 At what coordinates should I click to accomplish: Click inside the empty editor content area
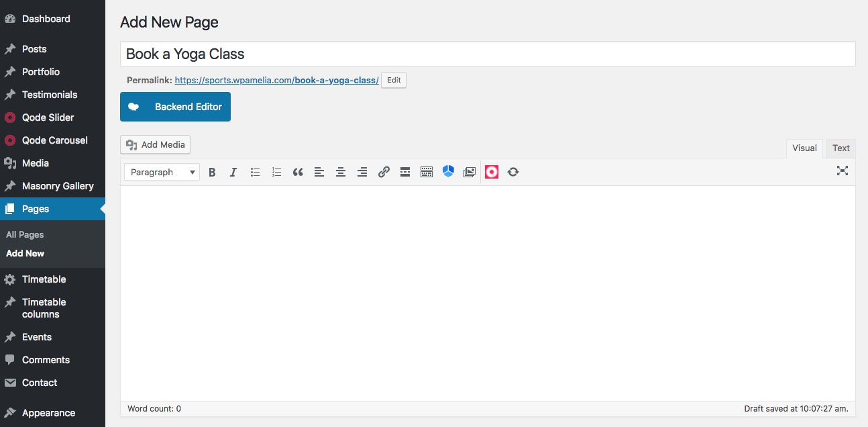tap(488, 293)
